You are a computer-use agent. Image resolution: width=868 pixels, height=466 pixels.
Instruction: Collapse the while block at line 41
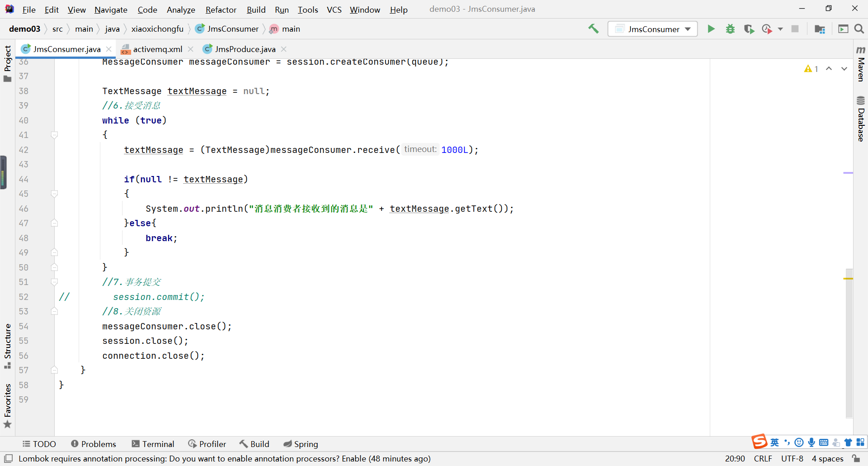click(x=54, y=135)
